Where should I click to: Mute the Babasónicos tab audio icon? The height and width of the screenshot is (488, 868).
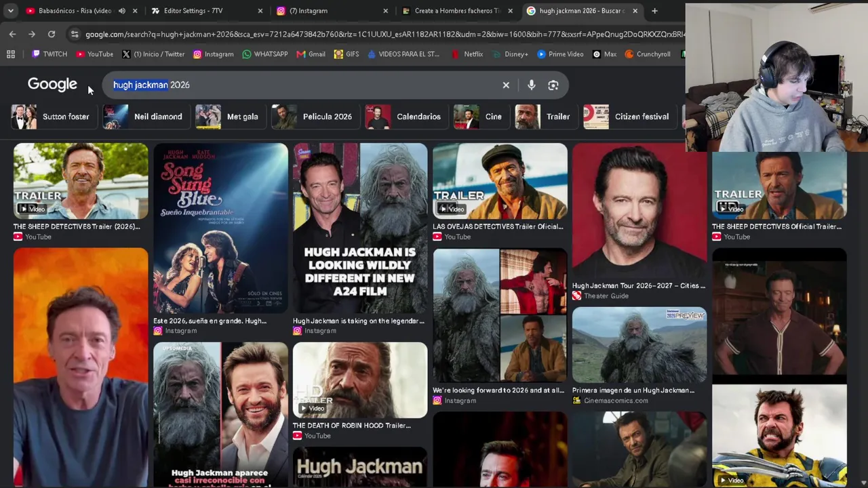pyautogui.click(x=122, y=11)
